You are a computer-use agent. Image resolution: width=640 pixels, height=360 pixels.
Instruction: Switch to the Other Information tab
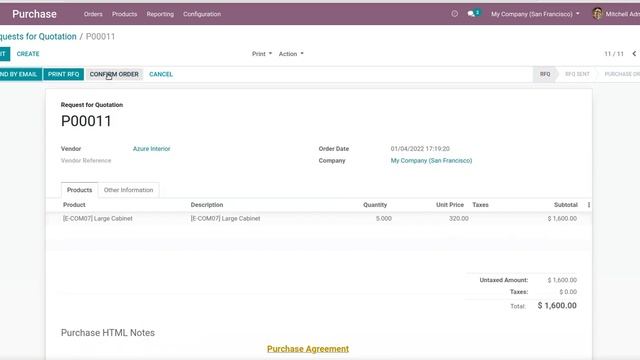pos(129,190)
